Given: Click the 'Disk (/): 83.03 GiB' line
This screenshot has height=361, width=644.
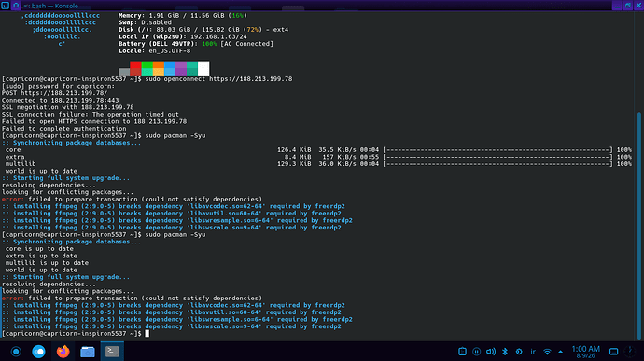Looking at the screenshot, I should 203,30.
